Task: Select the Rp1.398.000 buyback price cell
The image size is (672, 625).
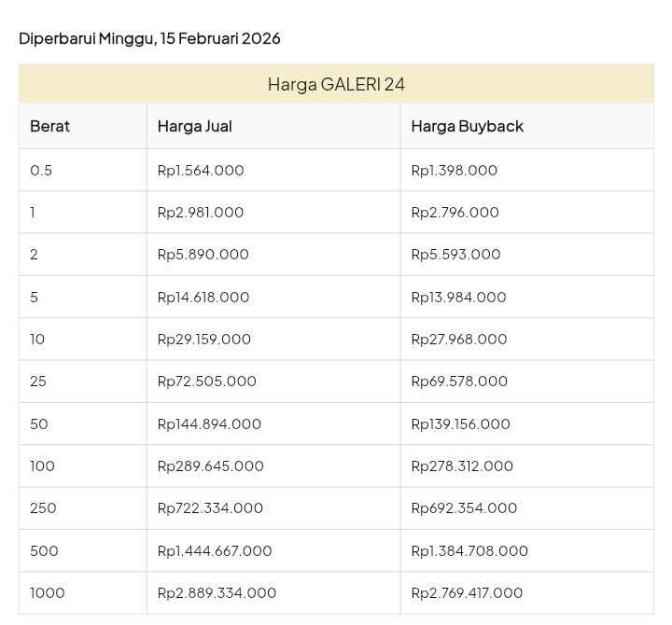Action: coord(455,170)
